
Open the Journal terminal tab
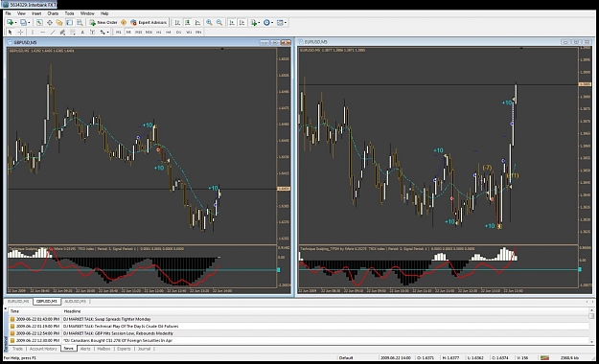point(144,349)
